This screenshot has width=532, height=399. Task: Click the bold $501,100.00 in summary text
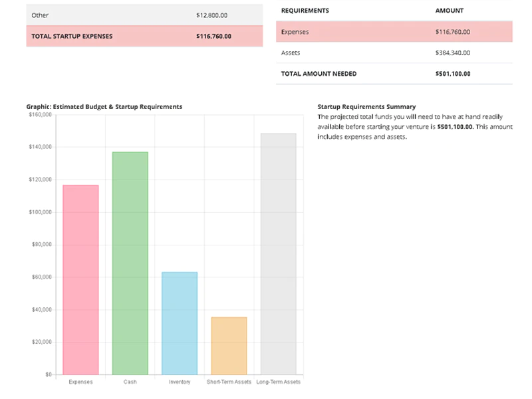pos(455,126)
